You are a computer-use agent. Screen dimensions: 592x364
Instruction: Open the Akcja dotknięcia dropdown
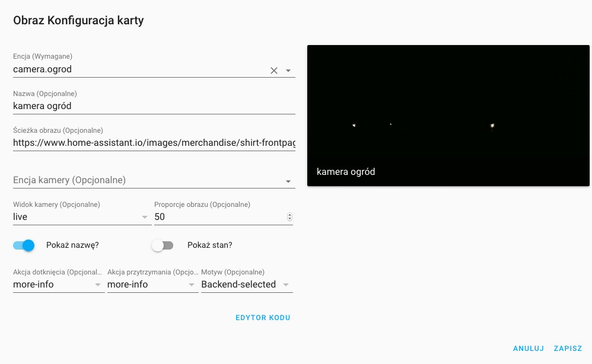59,285
